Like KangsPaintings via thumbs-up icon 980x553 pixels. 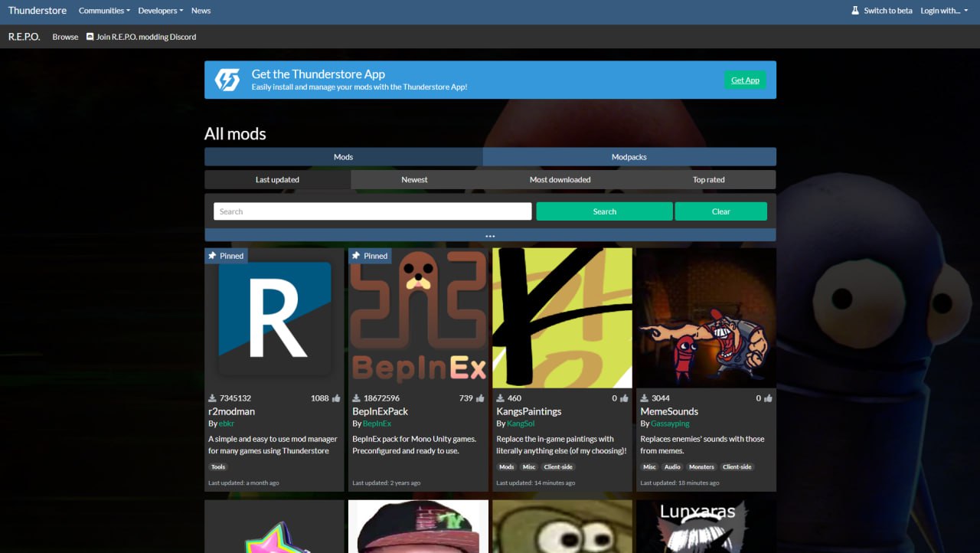click(x=624, y=398)
